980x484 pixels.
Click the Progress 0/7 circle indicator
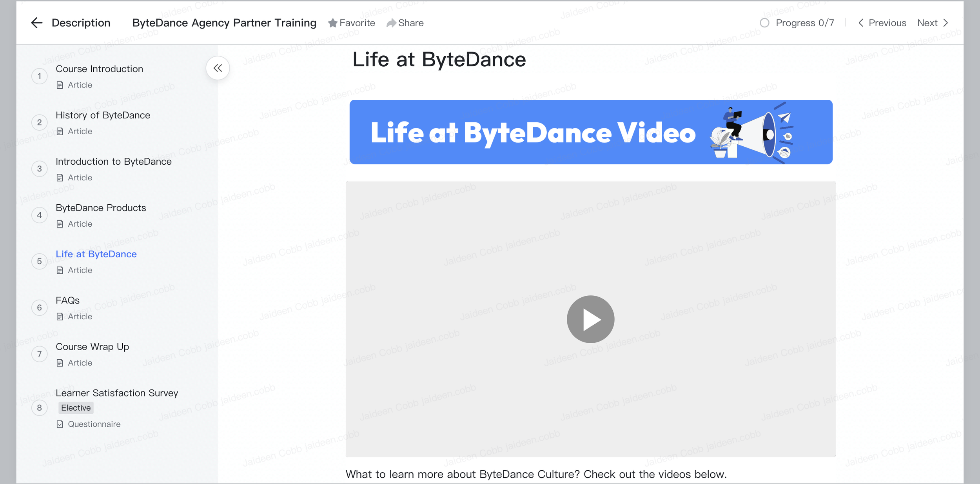(x=764, y=23)
